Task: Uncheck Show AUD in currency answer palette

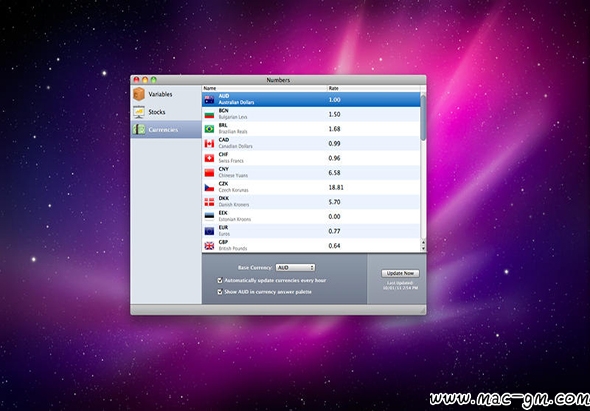Action: tap(220, 292)
